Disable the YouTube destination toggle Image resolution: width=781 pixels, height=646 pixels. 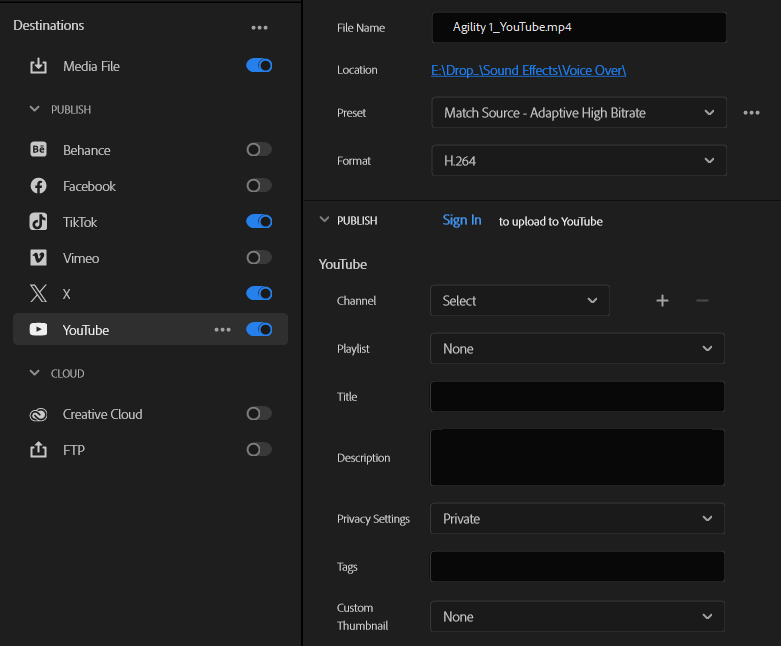click(x=259, y=329)
